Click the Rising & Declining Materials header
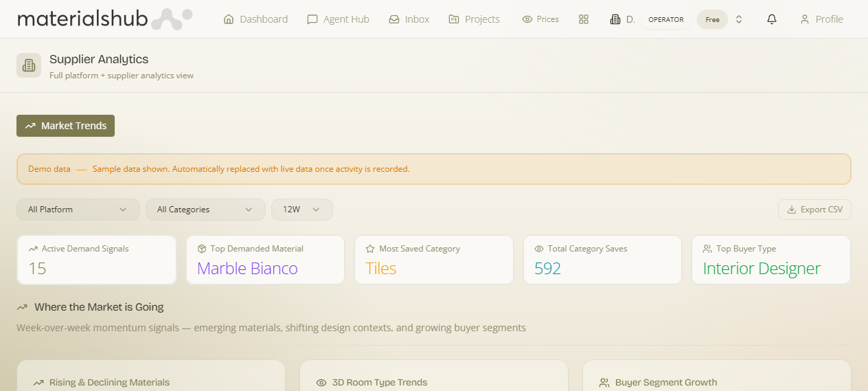This screenshot has width=868, height=391. (109, 383)
